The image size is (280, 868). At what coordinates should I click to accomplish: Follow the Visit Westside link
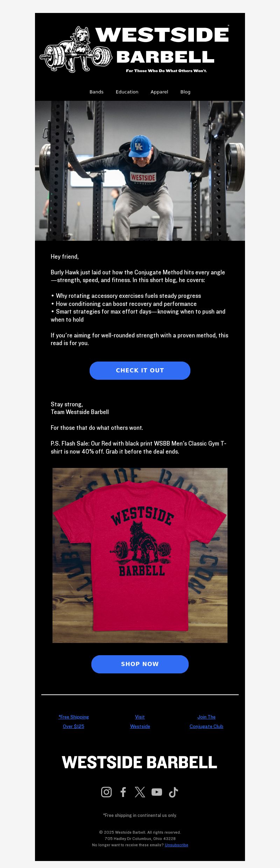point(140,721)
